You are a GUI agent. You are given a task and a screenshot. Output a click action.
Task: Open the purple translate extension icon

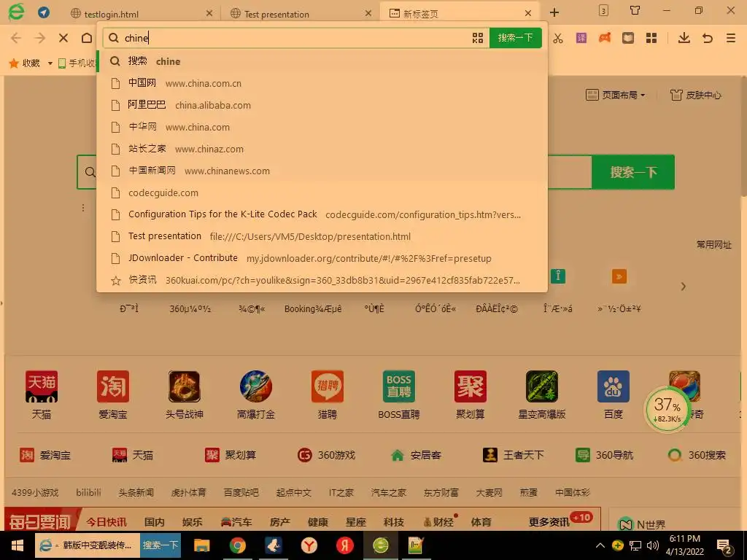581,38
